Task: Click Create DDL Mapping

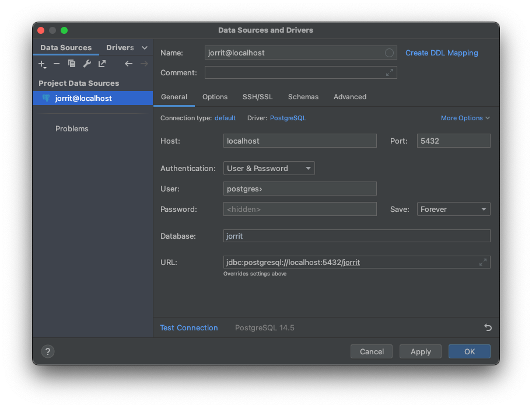Action: click(x=442, y=53)
